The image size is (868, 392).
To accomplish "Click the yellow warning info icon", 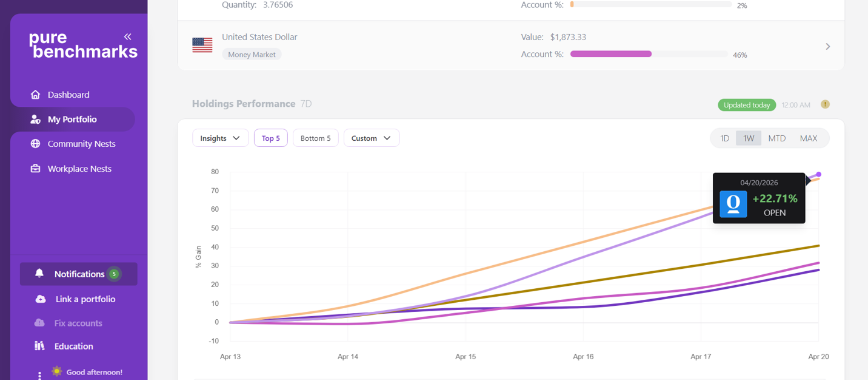I will point(825,104).
